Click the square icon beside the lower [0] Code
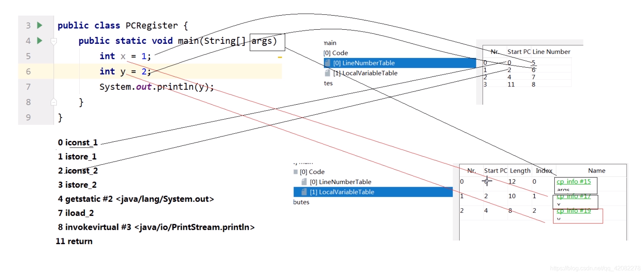Screen dimensions: 644x275 [x=296, y=172]
